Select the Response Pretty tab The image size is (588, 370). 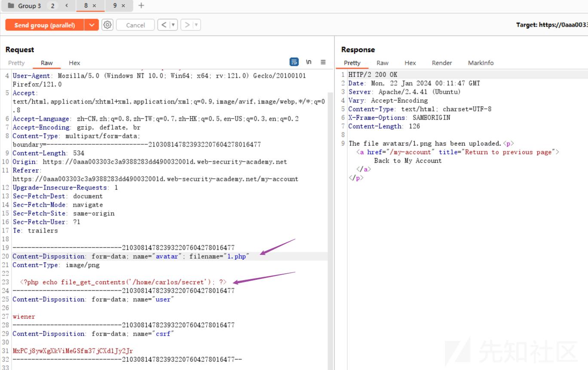click(352, 63)
